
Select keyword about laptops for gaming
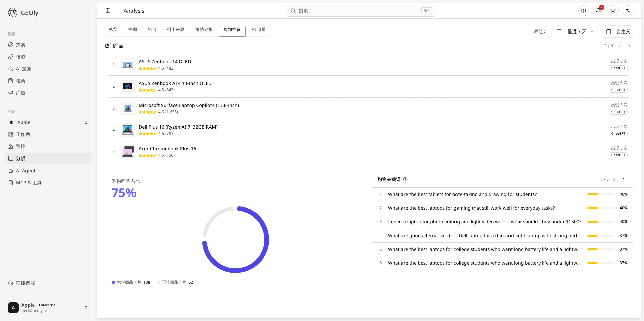pyautogui.click(x=502, y=208)
